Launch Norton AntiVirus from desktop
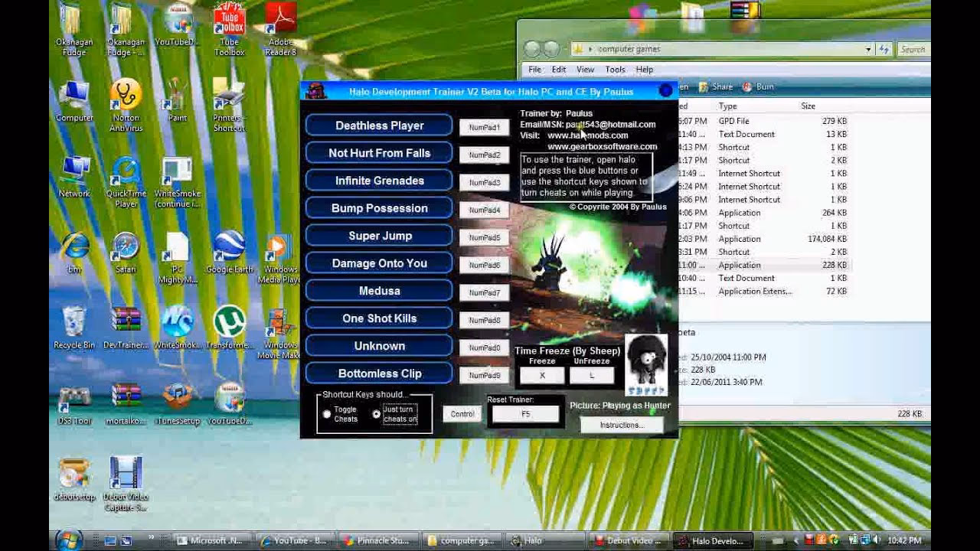This screenshot has width=980, height=551. pyautogui.click(x=126, y=105)
